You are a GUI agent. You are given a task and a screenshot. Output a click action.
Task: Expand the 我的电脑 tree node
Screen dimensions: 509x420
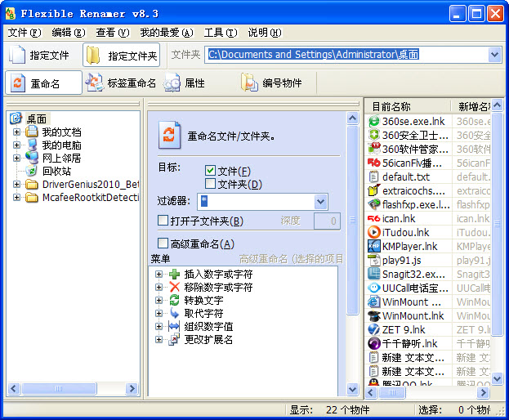coord(16,145)
